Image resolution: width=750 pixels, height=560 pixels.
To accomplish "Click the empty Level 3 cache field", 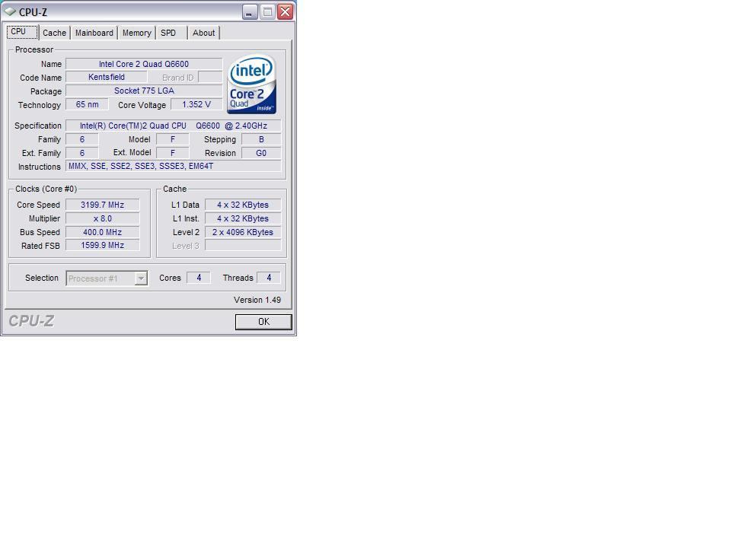I will 243,246.
